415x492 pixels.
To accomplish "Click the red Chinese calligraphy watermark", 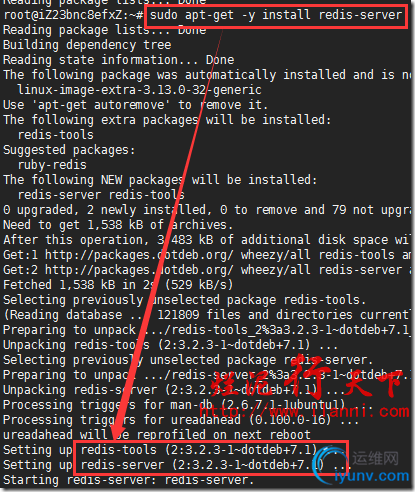I will click(307, 379).
